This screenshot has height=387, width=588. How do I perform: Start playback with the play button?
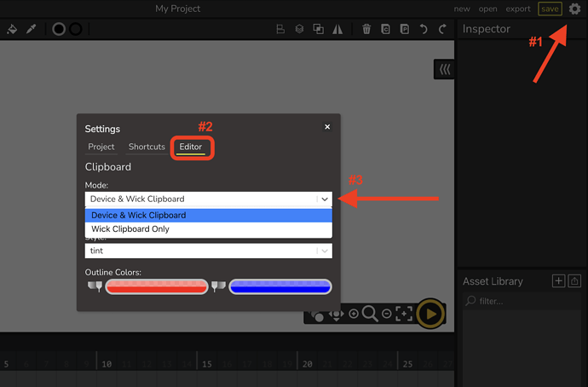[x=430, y=314]
